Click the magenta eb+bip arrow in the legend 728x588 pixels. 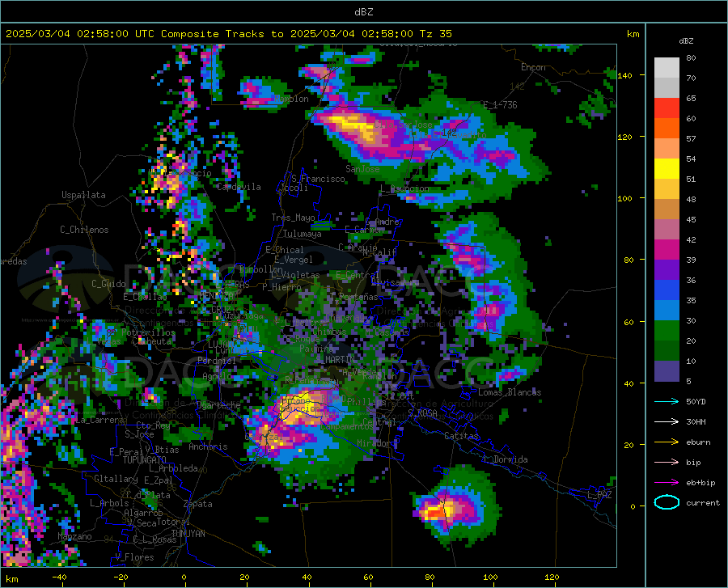[x=667, y=483]
